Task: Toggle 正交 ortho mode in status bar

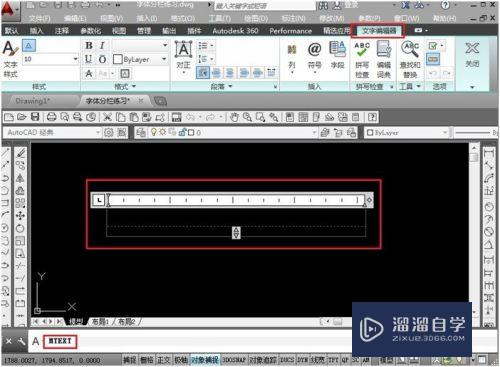Action: [164, 360]
